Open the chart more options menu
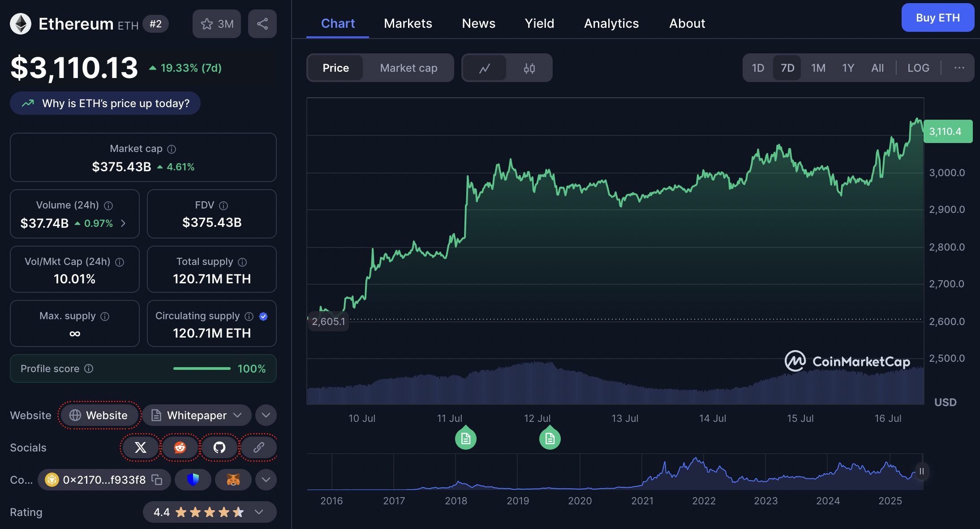 pyautogui.click(x=959, y=68)
